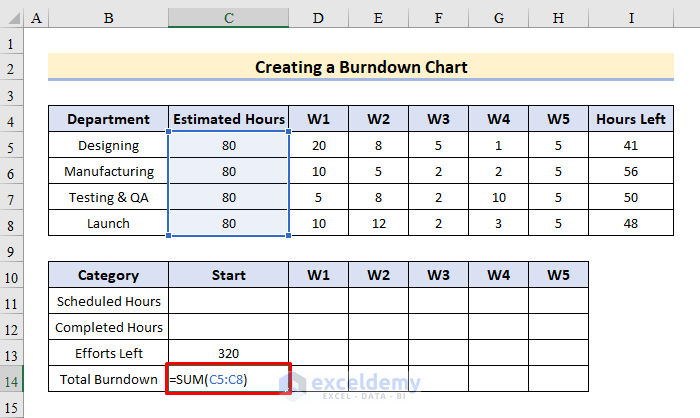Select column A header
Screen dimensions: 700x418
coord(36,18)
